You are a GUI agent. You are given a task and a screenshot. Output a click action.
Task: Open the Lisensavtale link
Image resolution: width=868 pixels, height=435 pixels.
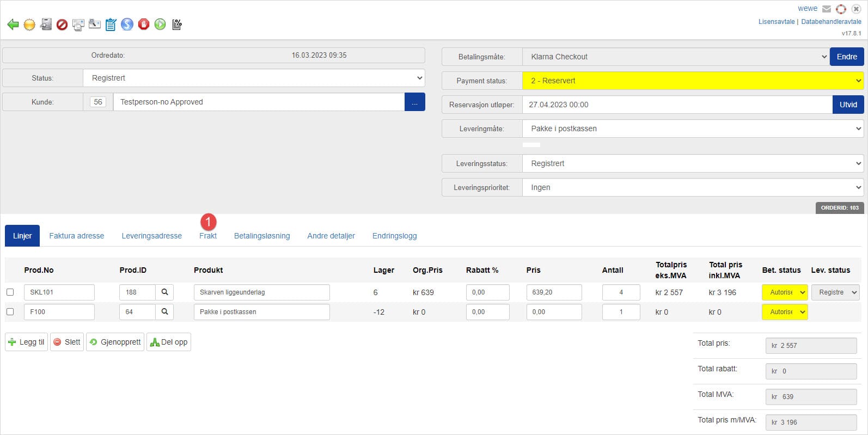coord(777,22)
